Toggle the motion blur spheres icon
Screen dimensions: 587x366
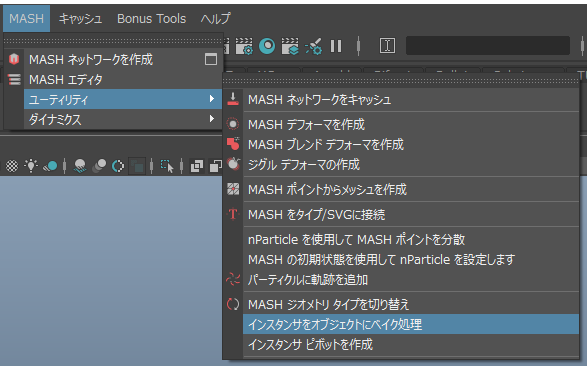[x=99, y=166]
